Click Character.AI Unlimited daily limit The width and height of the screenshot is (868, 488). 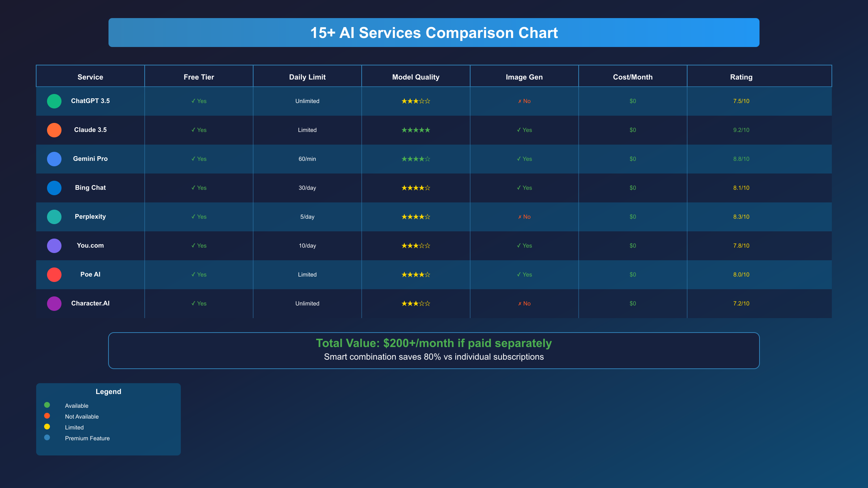(307, 304)
